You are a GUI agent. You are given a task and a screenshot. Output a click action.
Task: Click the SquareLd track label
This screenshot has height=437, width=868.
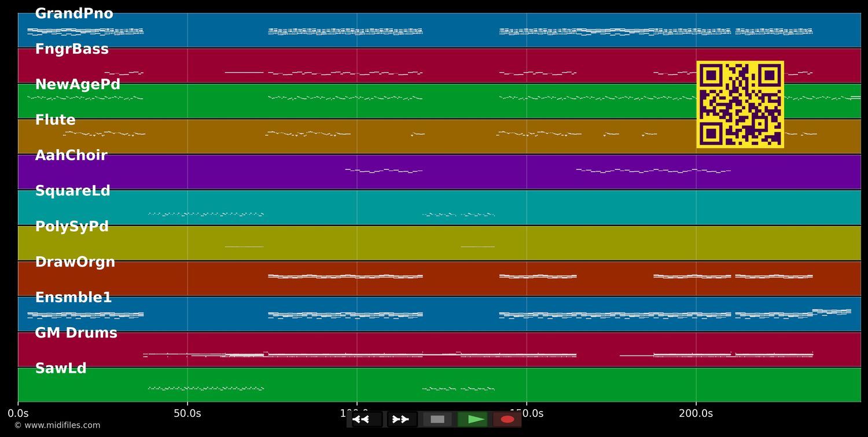click(x=72, y=191)
